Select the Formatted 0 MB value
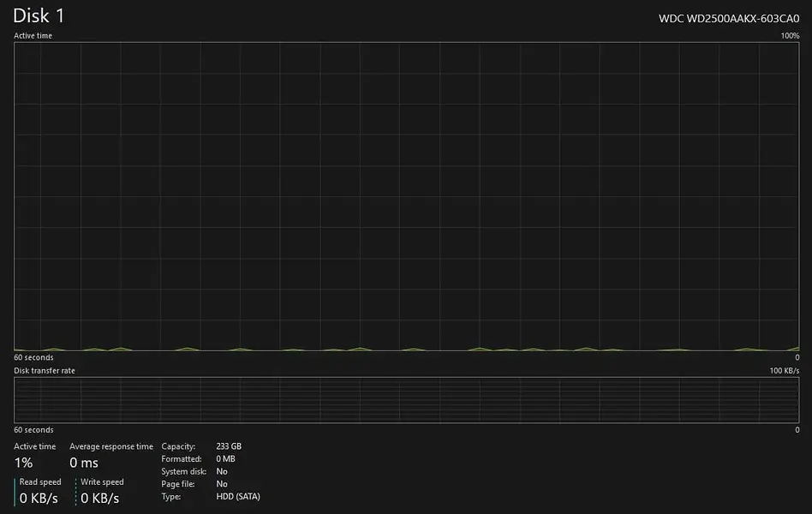This screenshot has width=812, height=514. point(226,459)
